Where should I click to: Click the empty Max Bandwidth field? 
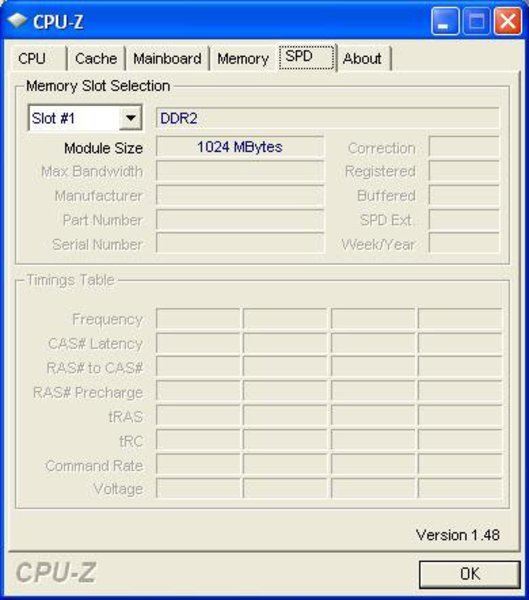(x=240, y=171)
